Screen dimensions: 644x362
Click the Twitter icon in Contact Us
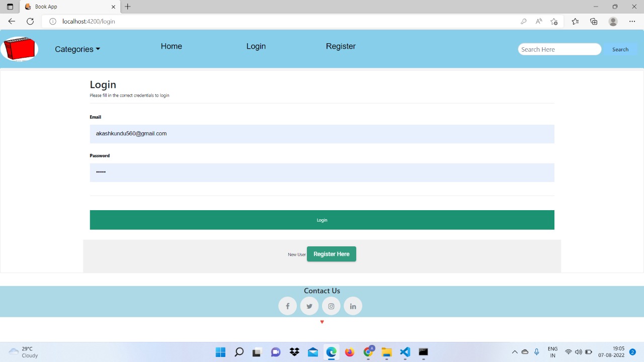(x=309, y=306)
